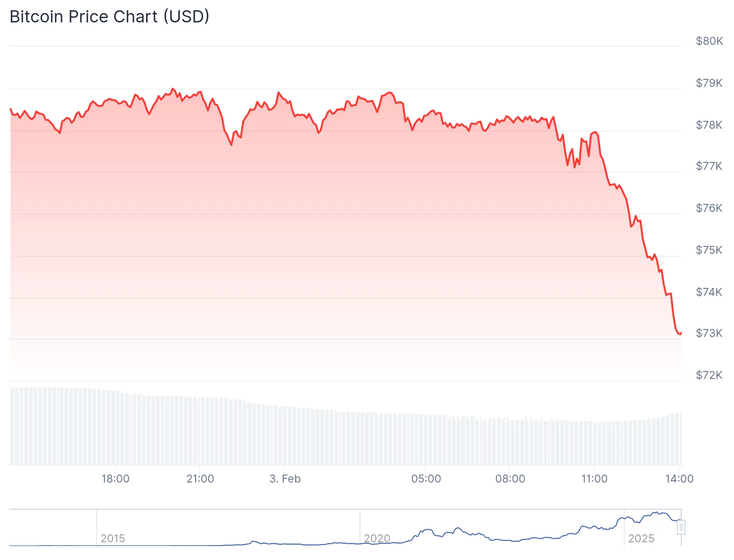The image size is (734, 560).
Task: Click the $77K price axis label
Action: pyautogui.click(x=709, y=166)
